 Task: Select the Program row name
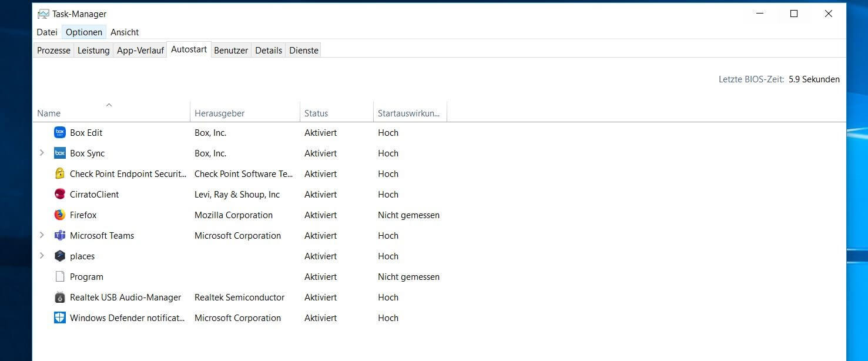coord(86,276)
